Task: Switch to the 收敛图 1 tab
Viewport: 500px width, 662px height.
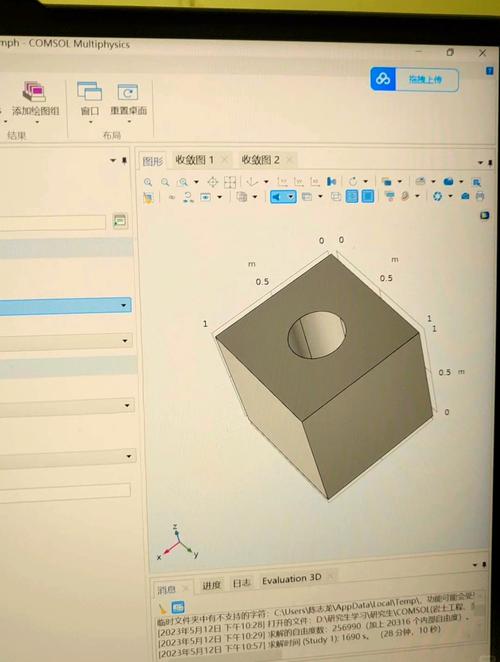Action: click(195, 160)
